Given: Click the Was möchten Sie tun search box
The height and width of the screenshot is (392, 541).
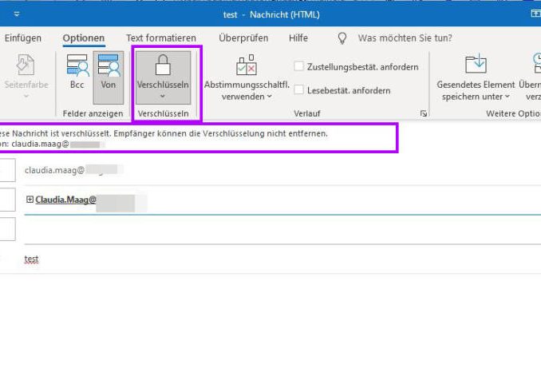Looking at the screenshot, I should point(405,38).
